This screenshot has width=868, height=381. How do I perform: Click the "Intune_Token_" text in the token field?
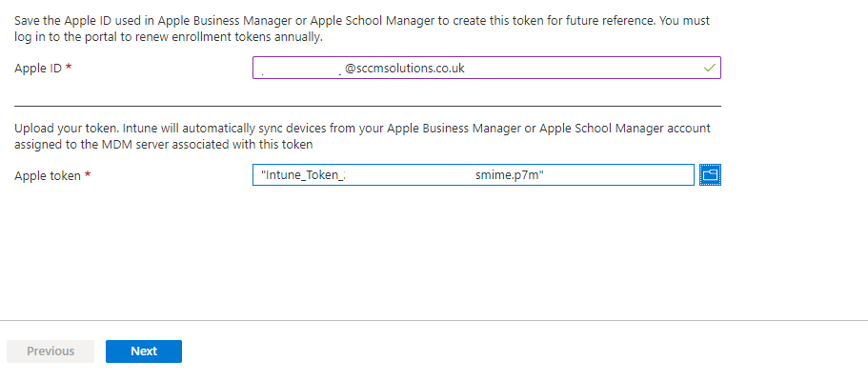click(301, 175)
